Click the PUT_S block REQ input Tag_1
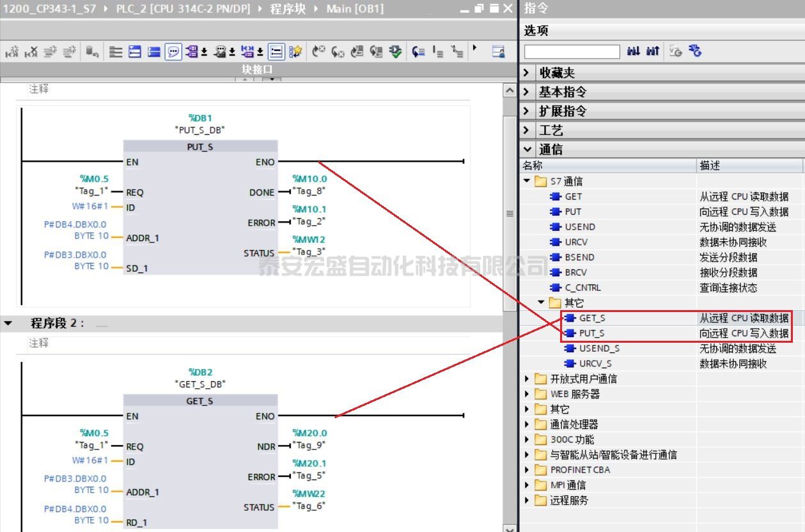Screen dimensions: 805x532 [90, 192]
